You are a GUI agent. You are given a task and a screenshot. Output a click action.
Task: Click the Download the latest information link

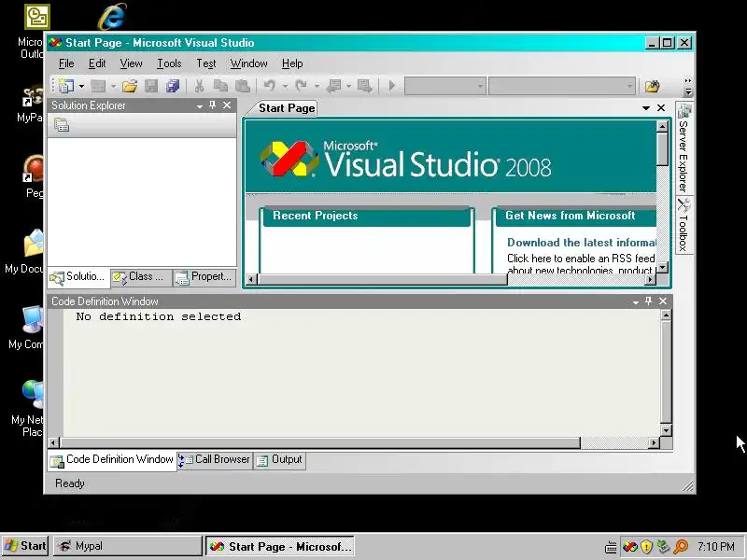point(581,243)
